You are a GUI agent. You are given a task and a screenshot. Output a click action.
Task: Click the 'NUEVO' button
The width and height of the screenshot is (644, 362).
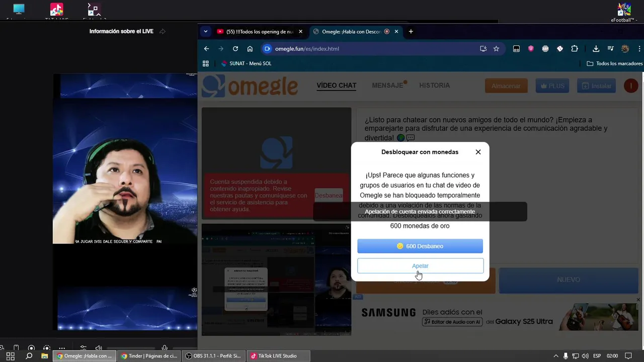569,280
